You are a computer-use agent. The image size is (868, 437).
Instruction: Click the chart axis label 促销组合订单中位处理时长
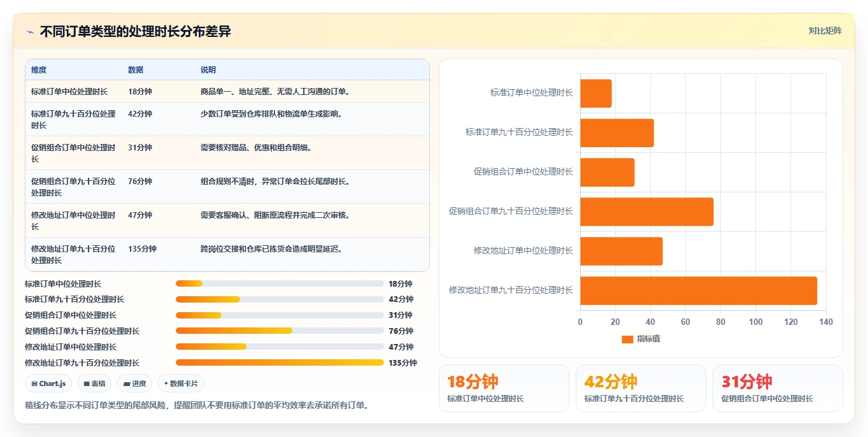(523, 171)
